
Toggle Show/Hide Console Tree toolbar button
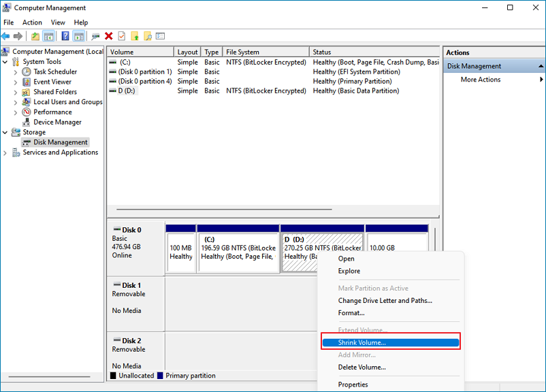(49, 36)
